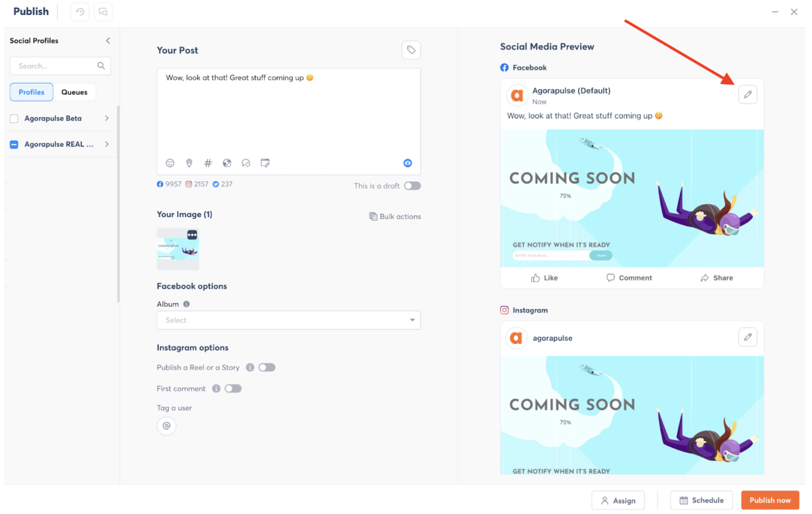Check the Agorapulse Beta checkbox
The image size is (812, 514).
click(14, 118)
